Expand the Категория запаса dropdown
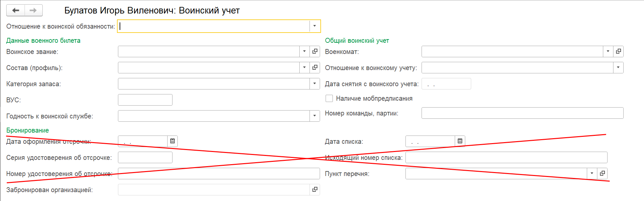Viewport: 644px width, 201px height. click(315, 84)
